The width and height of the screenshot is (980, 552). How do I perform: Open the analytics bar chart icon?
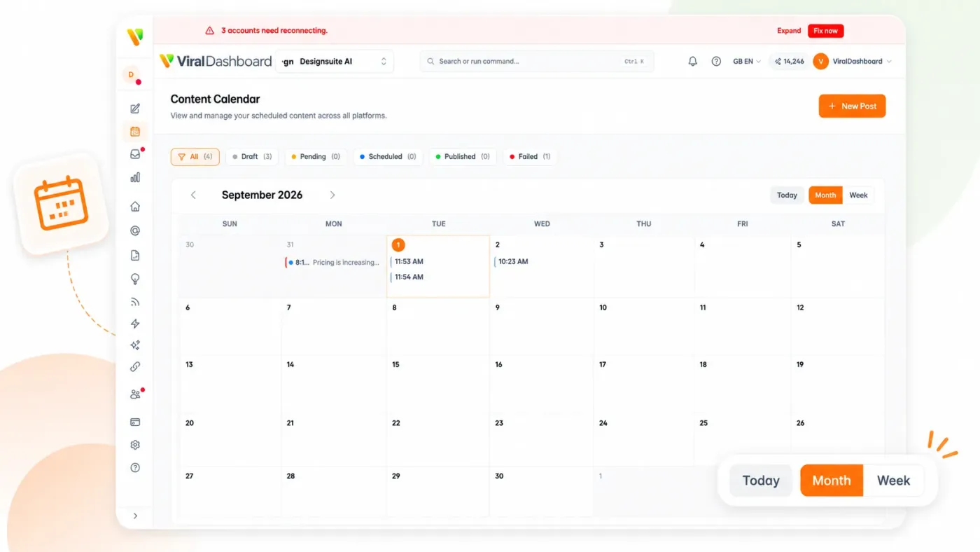point(135,177)
